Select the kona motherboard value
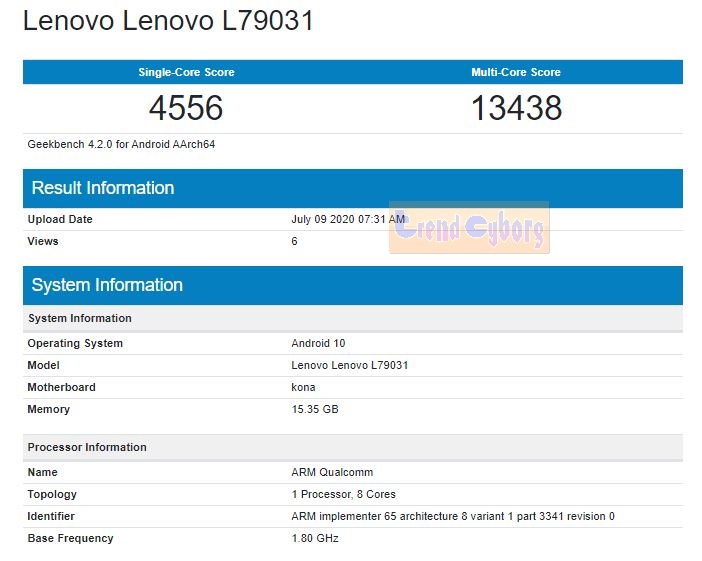Screen dimensions: 702x561 pos(303,387)
